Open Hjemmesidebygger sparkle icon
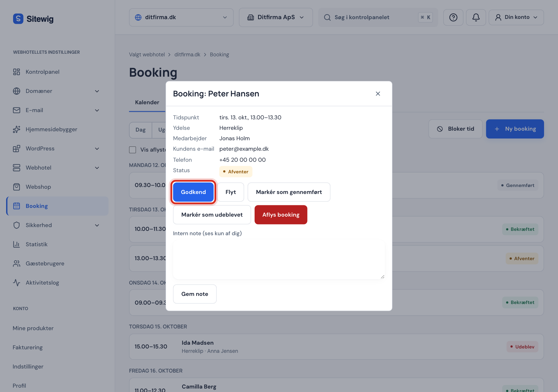 (x=17, y=129)
